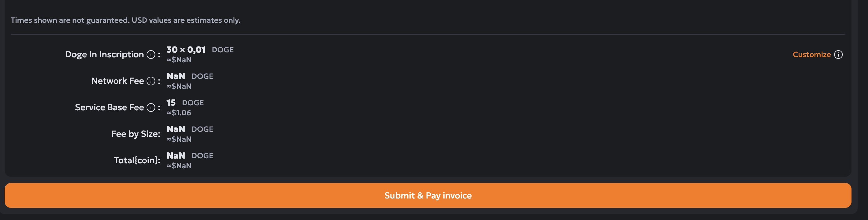Click the Service Base Fee label
Screen dimensions: 868x220
pos(110,108)
